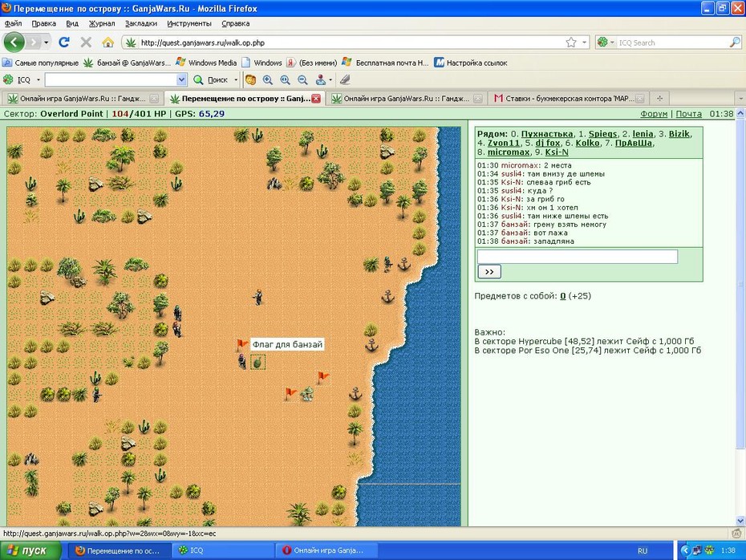Send chat message with >> button
This screenshot has height=560, width=746.
(x=489, y=272)
